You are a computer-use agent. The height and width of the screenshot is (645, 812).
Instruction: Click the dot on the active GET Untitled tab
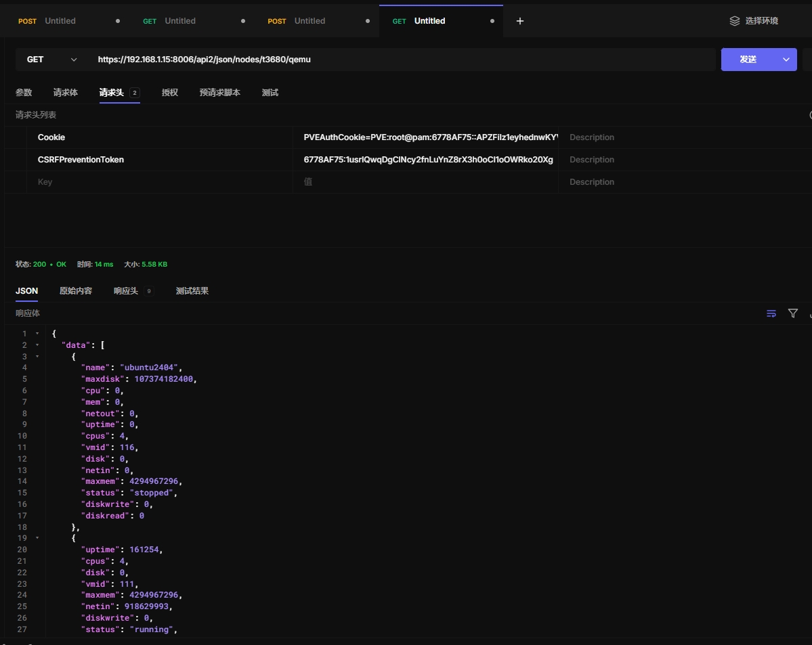click(x=492, y=21)
